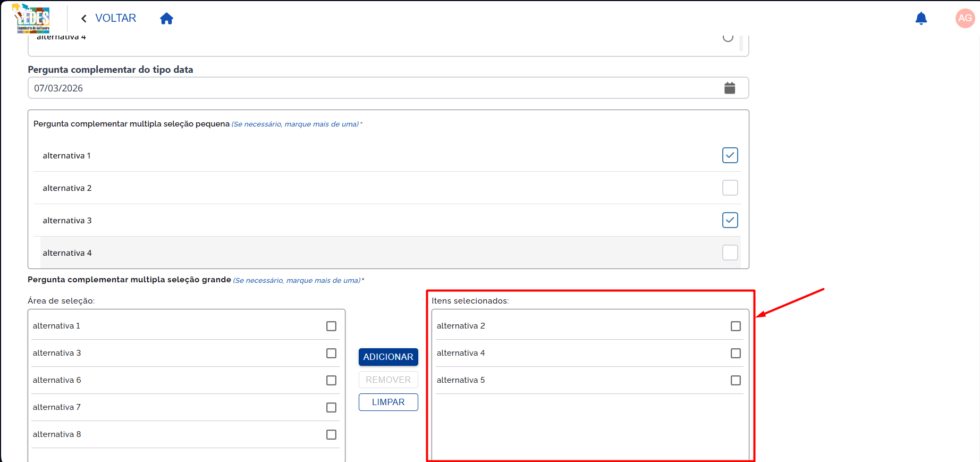Check alternativa 5 in Itens selecionados
Image resolution: width=980 pixels, height=462 pixels.
(736, 380)
